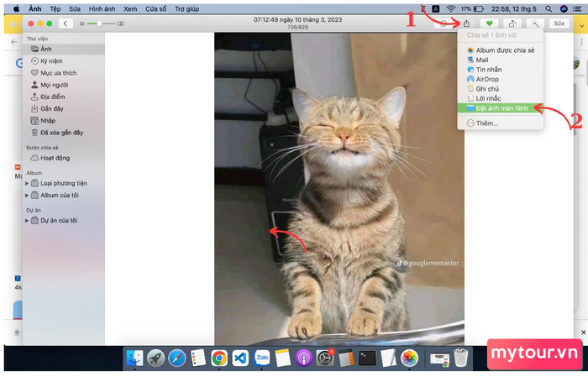This screenshot has height=377, width=588.
Task: Expand the Loại phương tiện disclosure triangle
Action: click(x=27, y=184)
